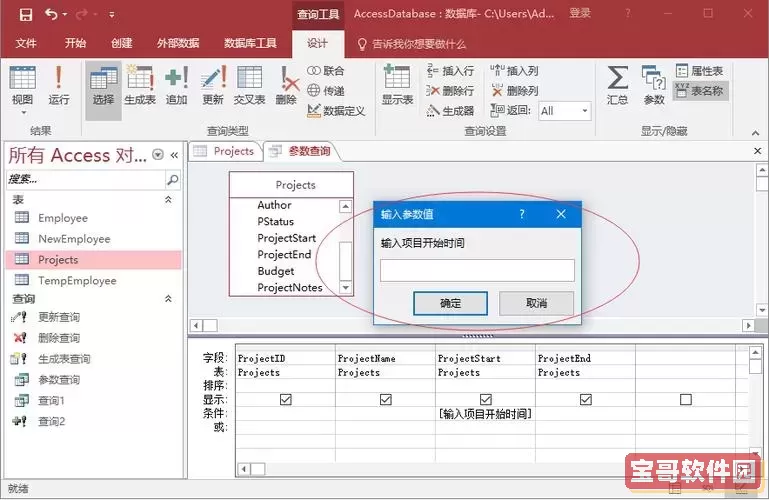Choose Make Table (生成表) query type

[x=140, y=86]
